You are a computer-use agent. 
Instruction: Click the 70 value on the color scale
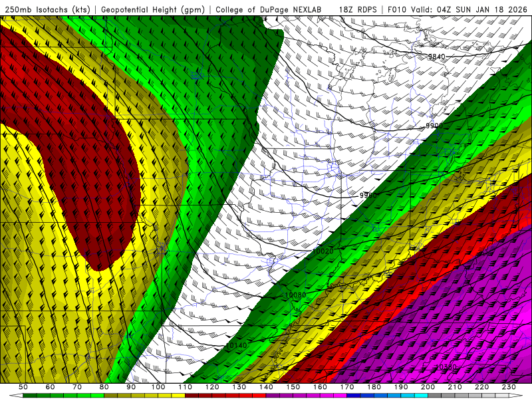[77, 387]
